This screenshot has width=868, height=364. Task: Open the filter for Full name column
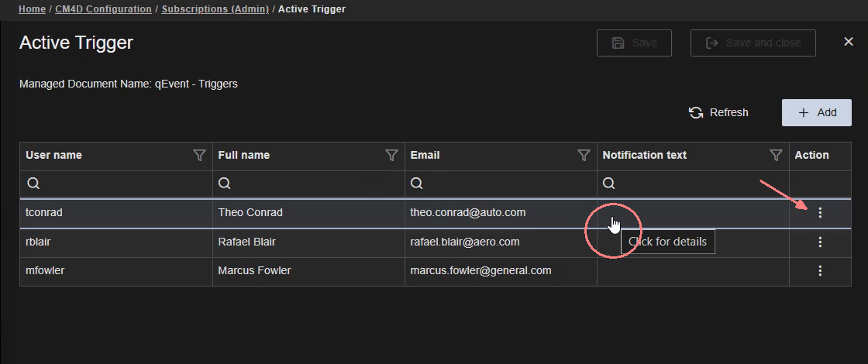tap(391, 156)
